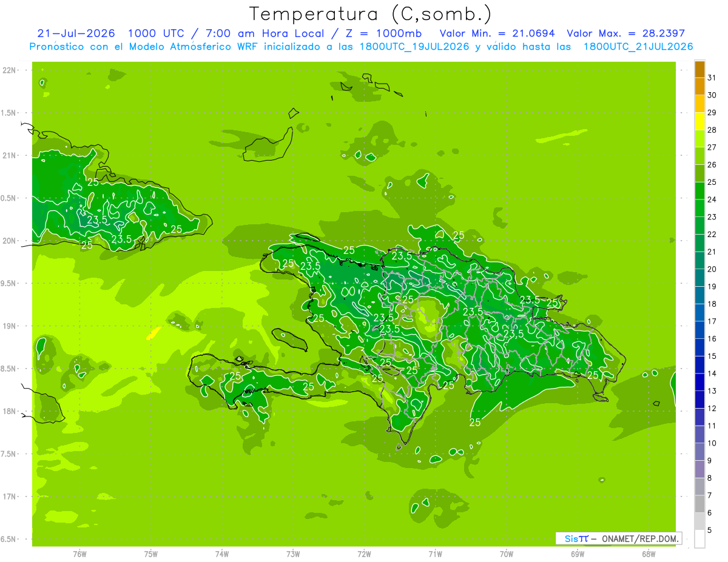The height and width of the screenshot is (562, 728).
Task: Click the legend value "8"
Action: [710, 478]
